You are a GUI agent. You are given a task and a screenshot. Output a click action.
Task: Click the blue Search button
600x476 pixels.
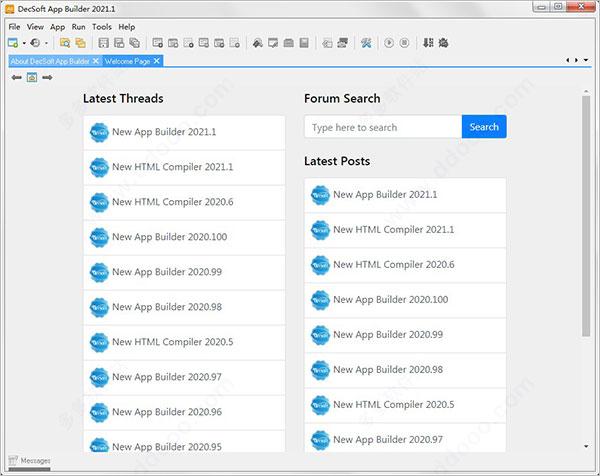(x=484, y=127)
